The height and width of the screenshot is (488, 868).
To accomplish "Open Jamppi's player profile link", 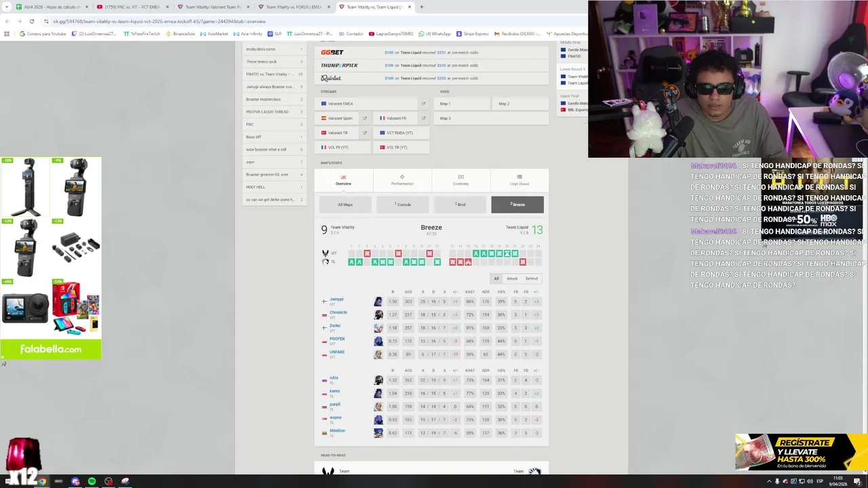I will tap(337, 300).
